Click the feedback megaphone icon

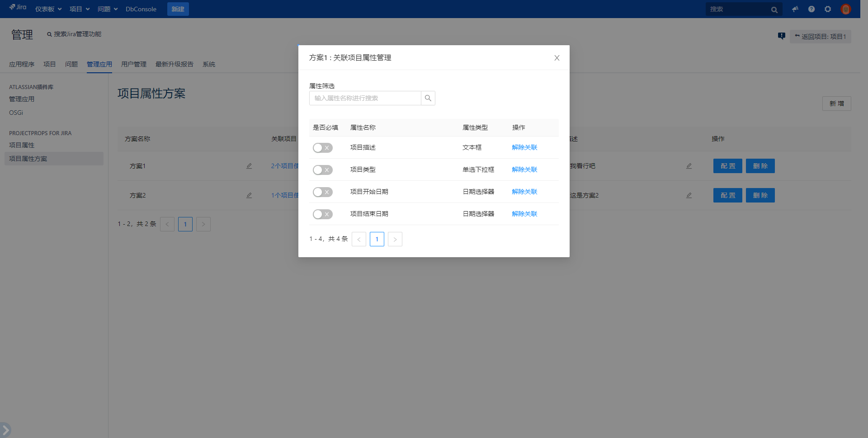795,9
